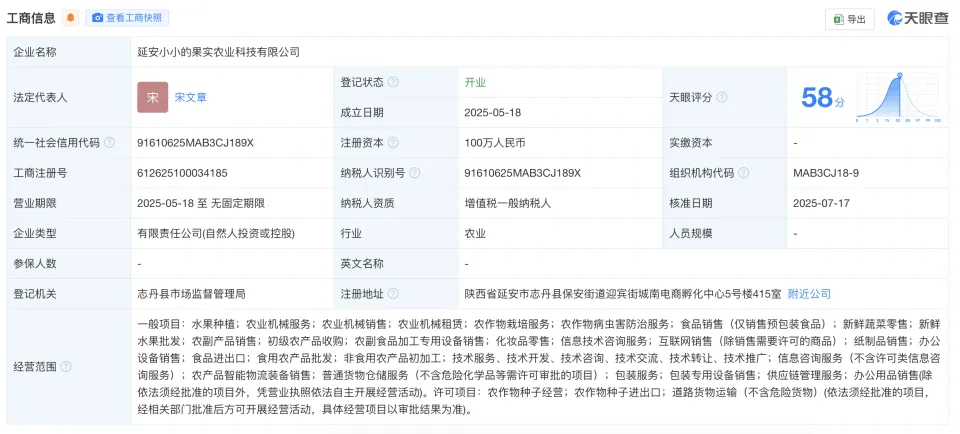
Task: Show help for 注册地址 question icon
Action: coord(393,294)
